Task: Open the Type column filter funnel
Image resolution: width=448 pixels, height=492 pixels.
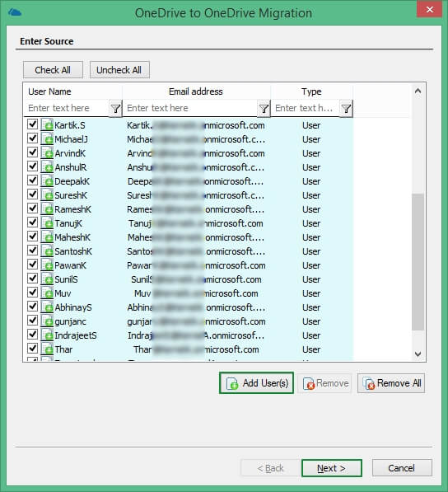Action: coord(346,109)
